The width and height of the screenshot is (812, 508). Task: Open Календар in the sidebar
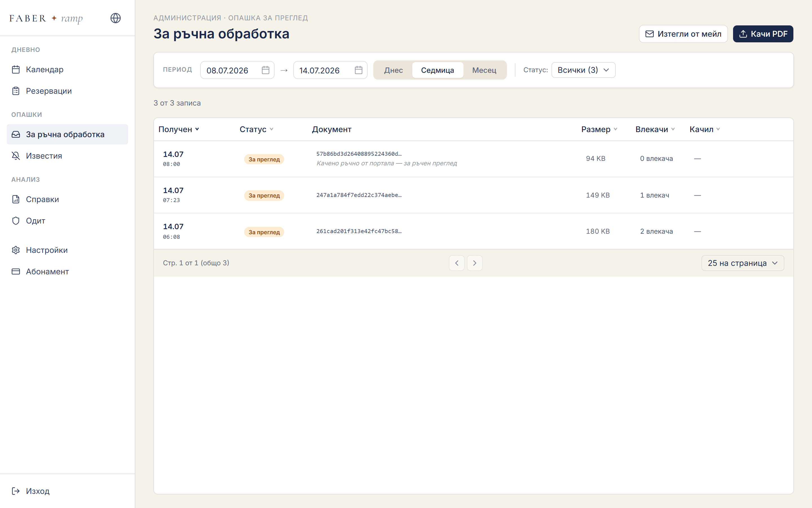pos(67,69)
